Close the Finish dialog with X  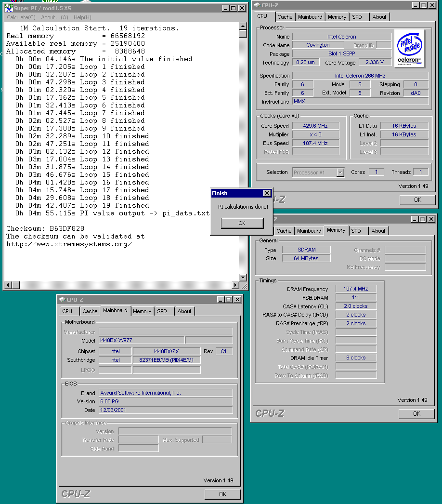coord(267,193)
